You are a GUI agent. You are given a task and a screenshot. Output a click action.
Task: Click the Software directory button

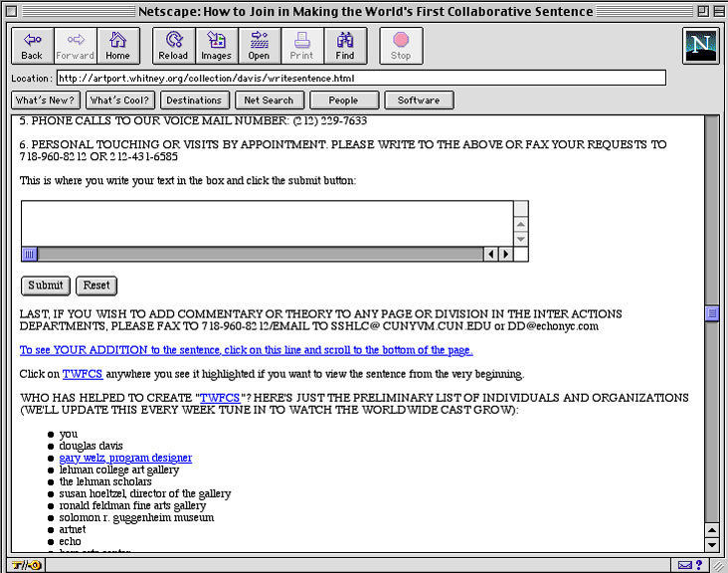tap(419, 100)
